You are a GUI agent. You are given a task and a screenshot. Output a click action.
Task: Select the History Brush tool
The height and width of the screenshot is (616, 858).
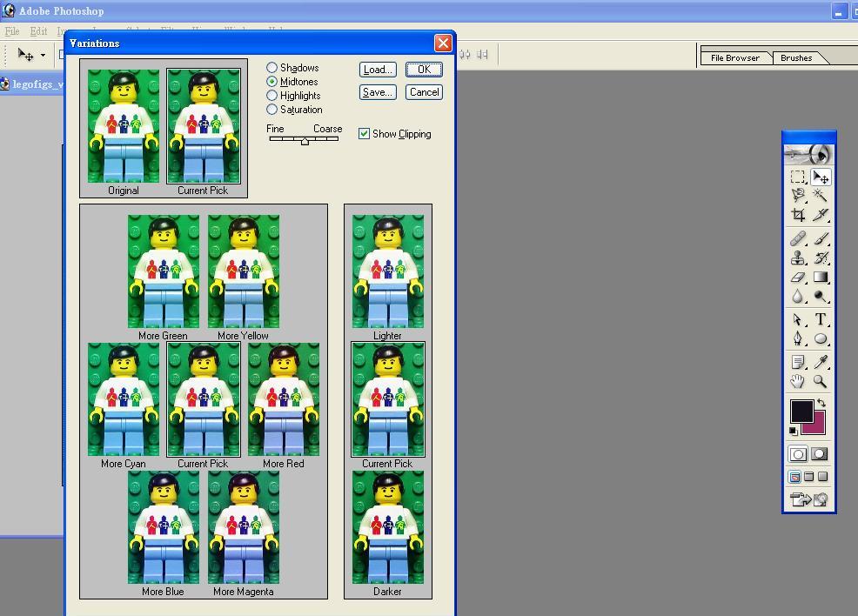[820, 258]
